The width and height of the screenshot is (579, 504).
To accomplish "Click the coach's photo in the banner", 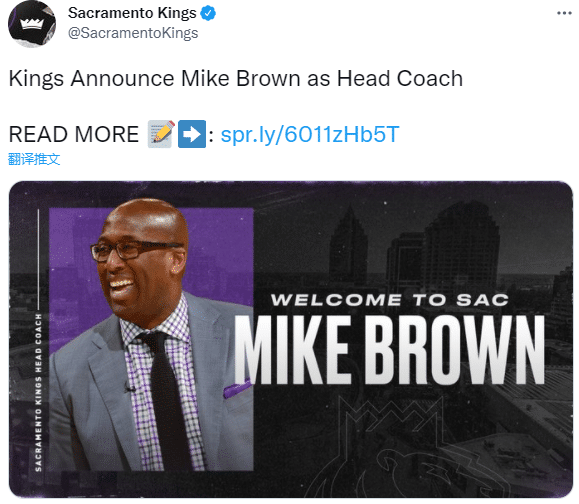I will click(151, 339).
